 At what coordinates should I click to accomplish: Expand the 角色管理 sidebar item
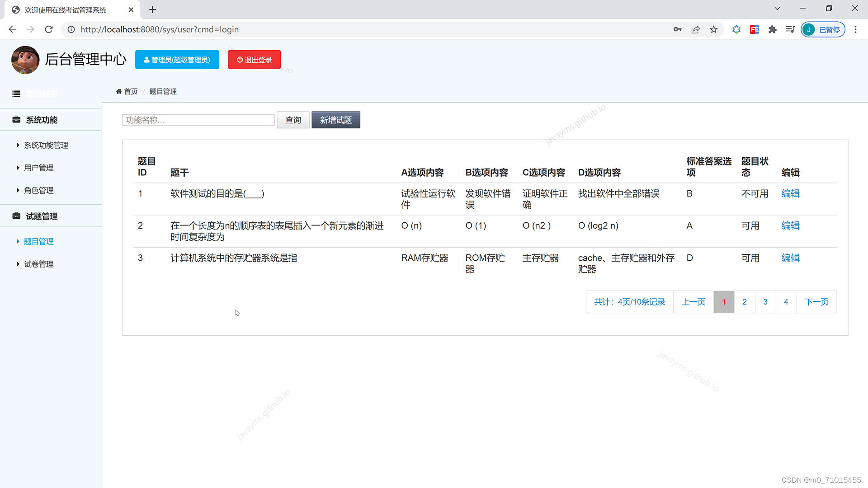[x=38, y=190]
